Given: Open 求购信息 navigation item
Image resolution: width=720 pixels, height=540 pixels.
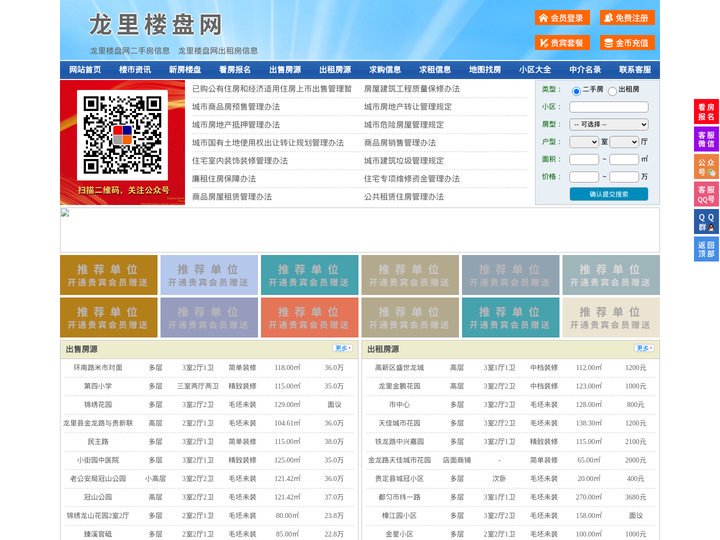Looking at the screenshot, I should (x=385, y=70).
